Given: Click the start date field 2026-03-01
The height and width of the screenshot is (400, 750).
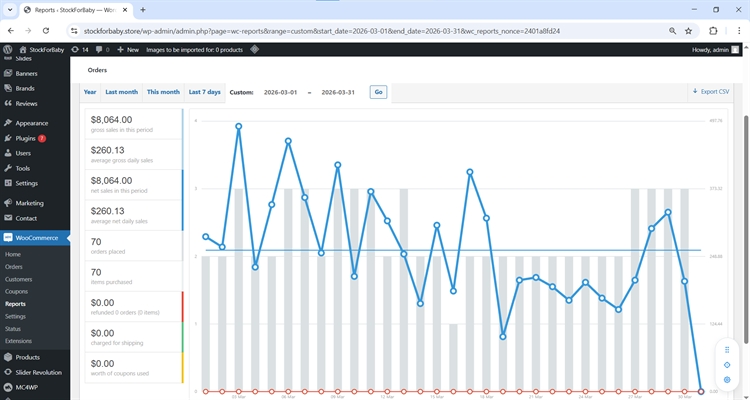Looking at the screenshot, I should click(280, 92).
